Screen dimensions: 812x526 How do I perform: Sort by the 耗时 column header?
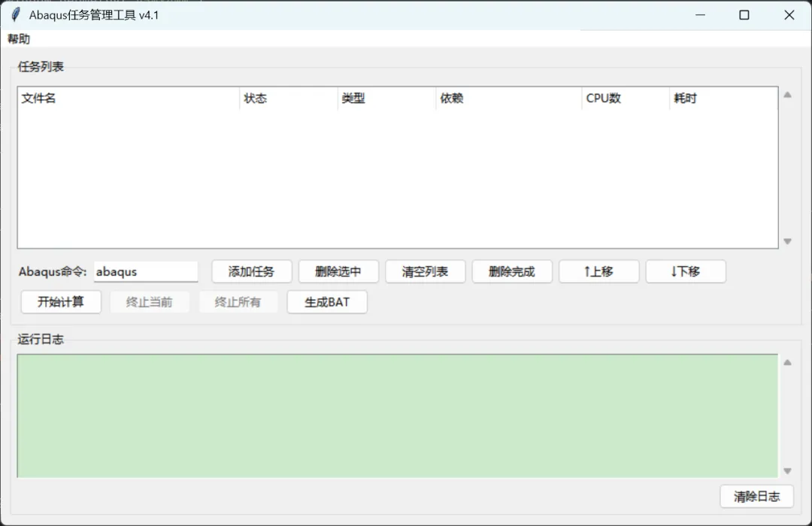pos(723,98)
